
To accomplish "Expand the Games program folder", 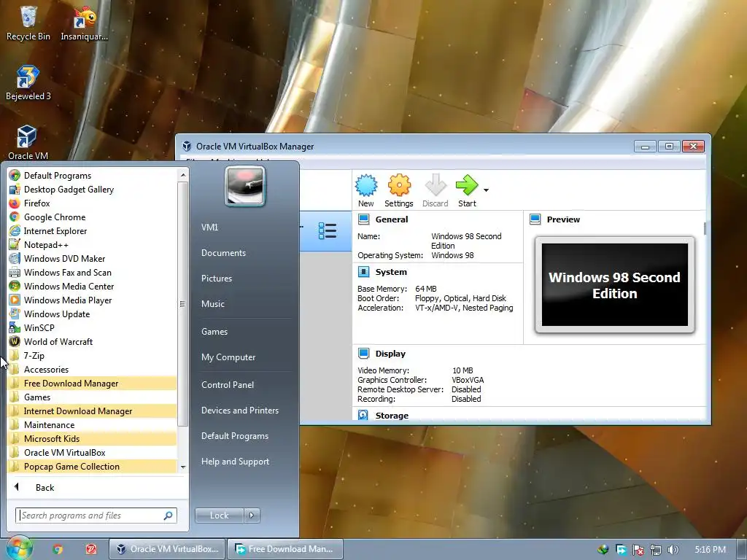I will [93, 397].
